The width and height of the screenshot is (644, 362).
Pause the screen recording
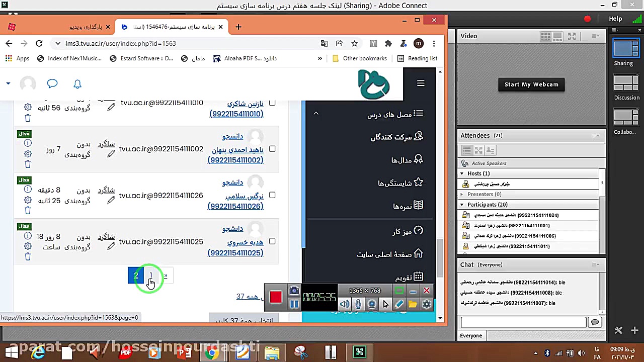pos(294,303)
